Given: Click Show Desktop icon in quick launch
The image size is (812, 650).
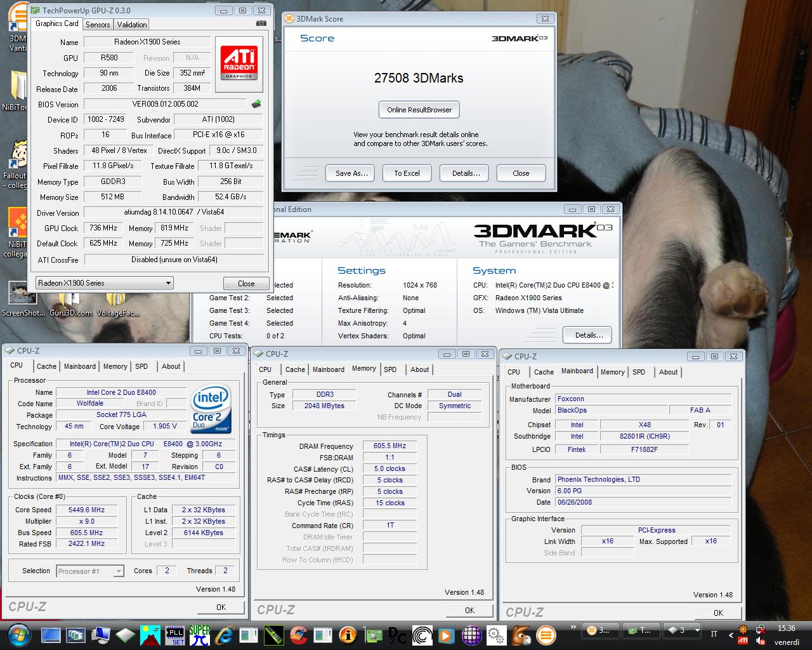Looking at the screenshot, I should click(51, 635).
